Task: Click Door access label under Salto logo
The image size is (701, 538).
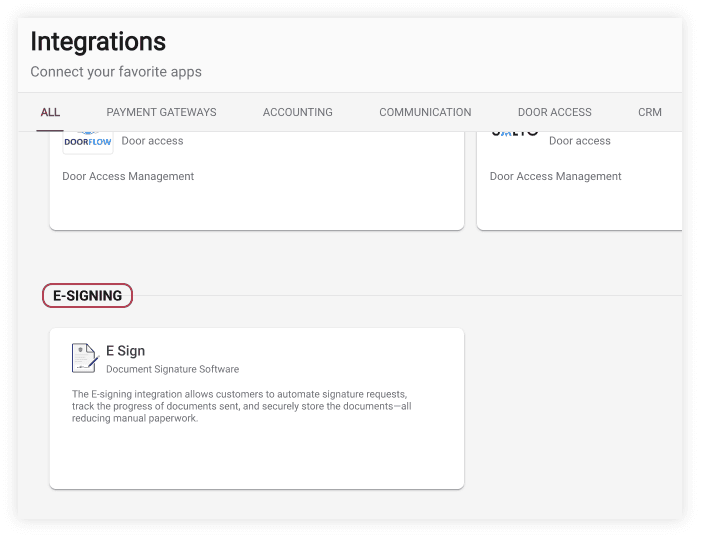Action: click(x=579, y=141)
